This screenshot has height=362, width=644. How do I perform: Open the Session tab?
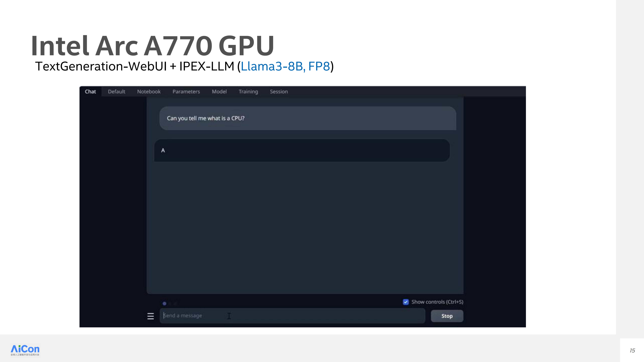click(279, 92)
